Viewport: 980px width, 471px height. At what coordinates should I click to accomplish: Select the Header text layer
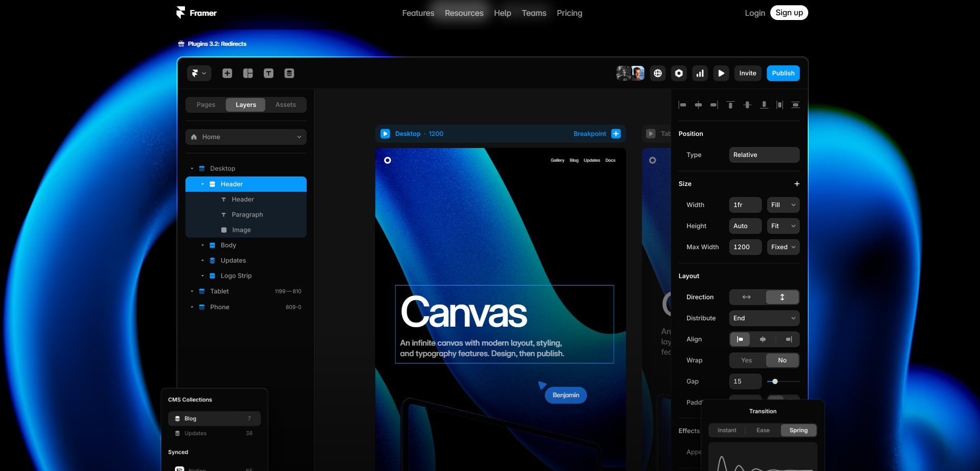click(x=246, y=199)
